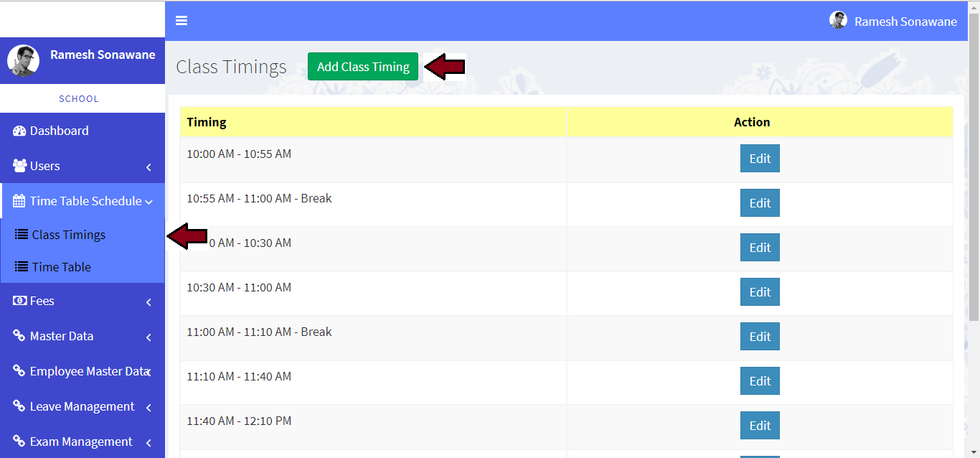
Task: Click the Users group icon
Action: coord(19,166)
